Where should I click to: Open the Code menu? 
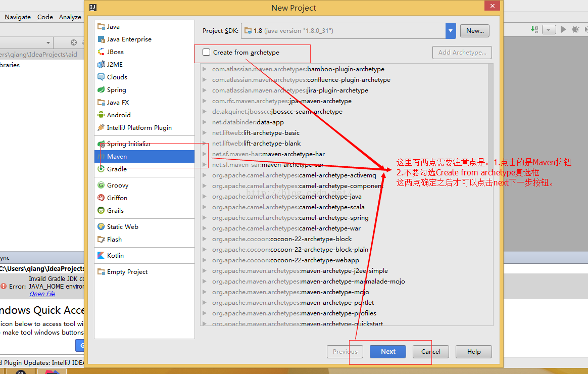click(x=45, y=17)
